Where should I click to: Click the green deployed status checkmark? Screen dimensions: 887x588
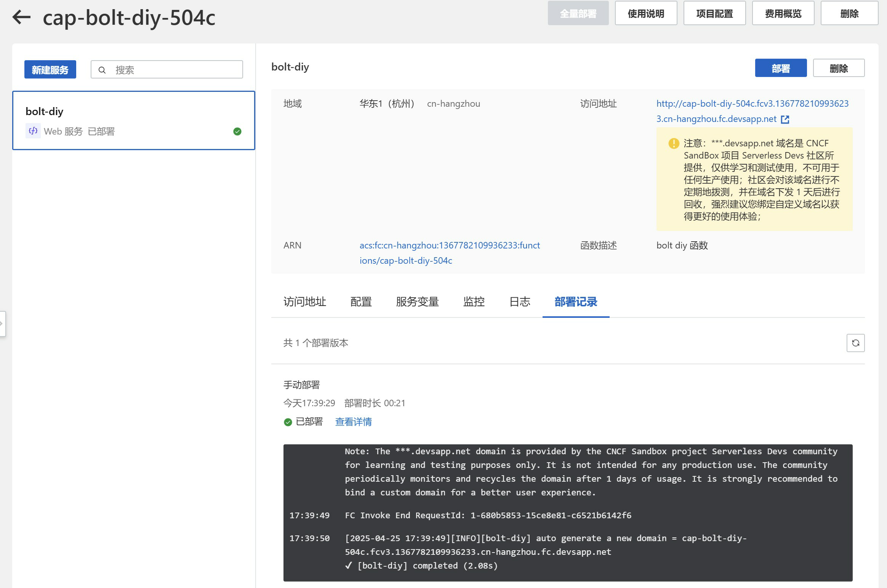pos(237,131)
